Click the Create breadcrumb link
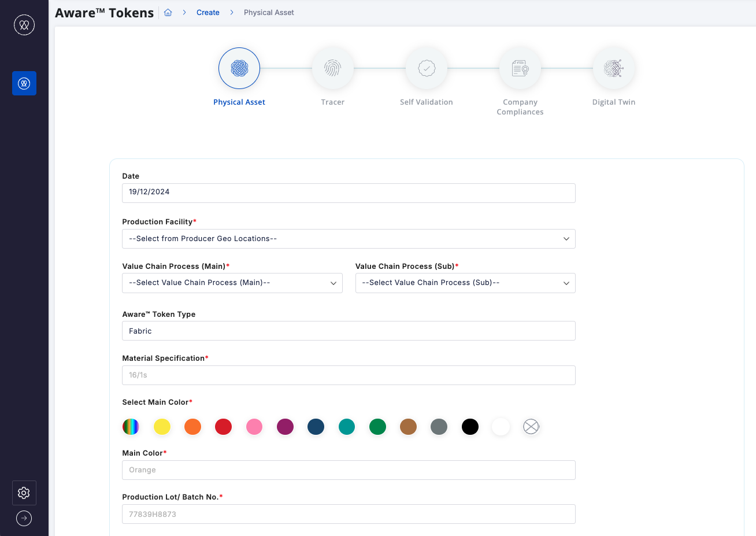Viewport: 756px width, 536px height. [207, 13]
